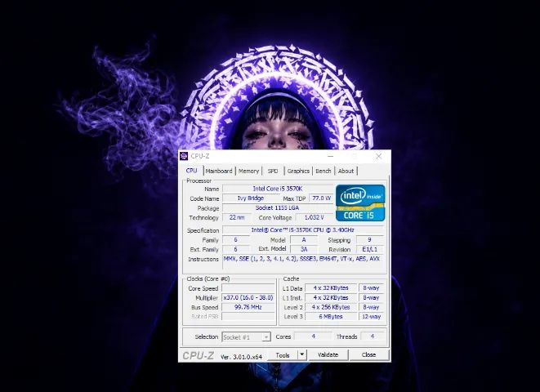Click the Validate button
Screen dimensions: 540x392
pyautogui.click(x=328, y=354)
